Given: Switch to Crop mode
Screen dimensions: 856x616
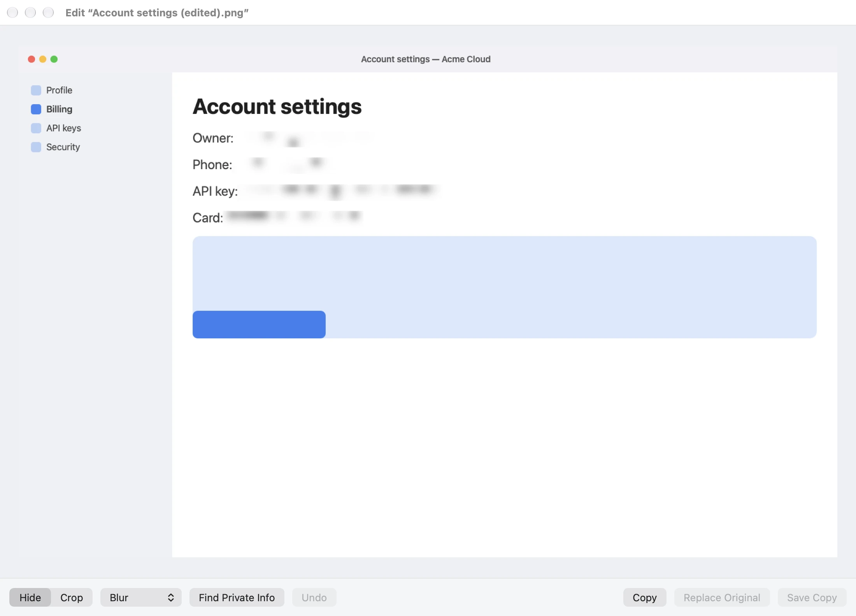Looking at the screenshot, I should (72, 597).
